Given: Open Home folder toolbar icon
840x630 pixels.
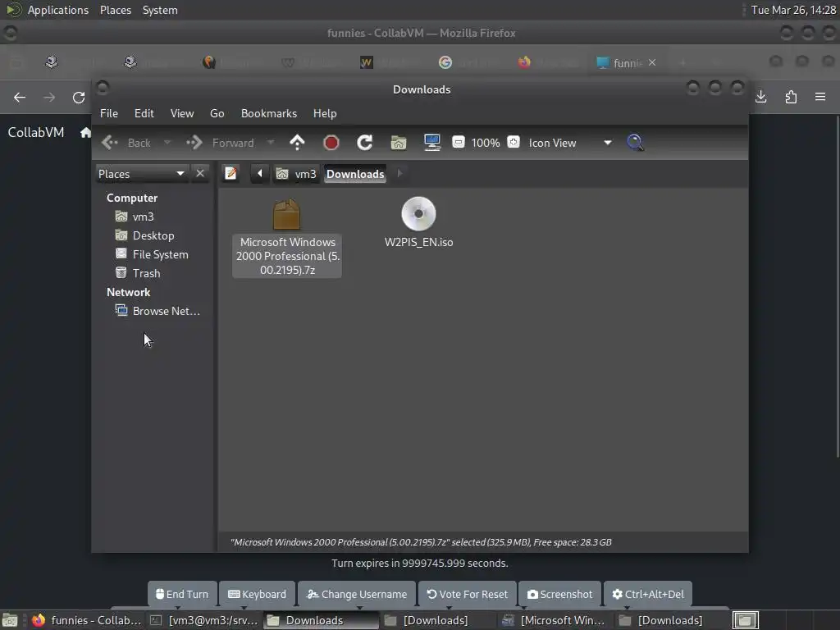Looking at the screenshot, I should (399, 143).
